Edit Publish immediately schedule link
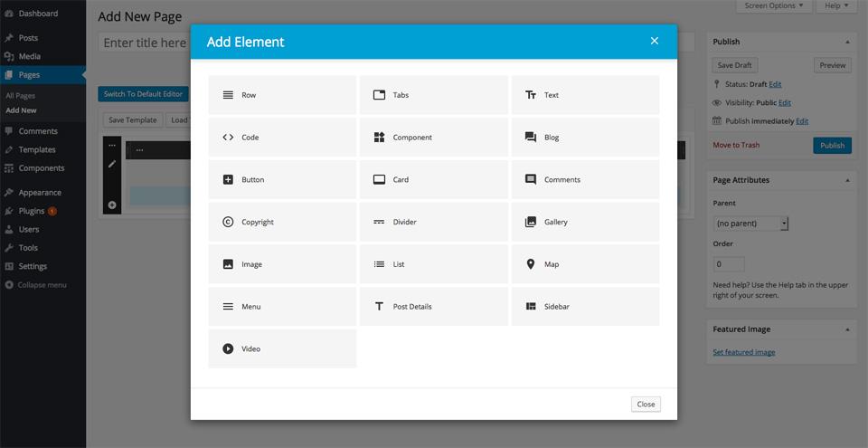The image size is (868, 448). point(802,121)
